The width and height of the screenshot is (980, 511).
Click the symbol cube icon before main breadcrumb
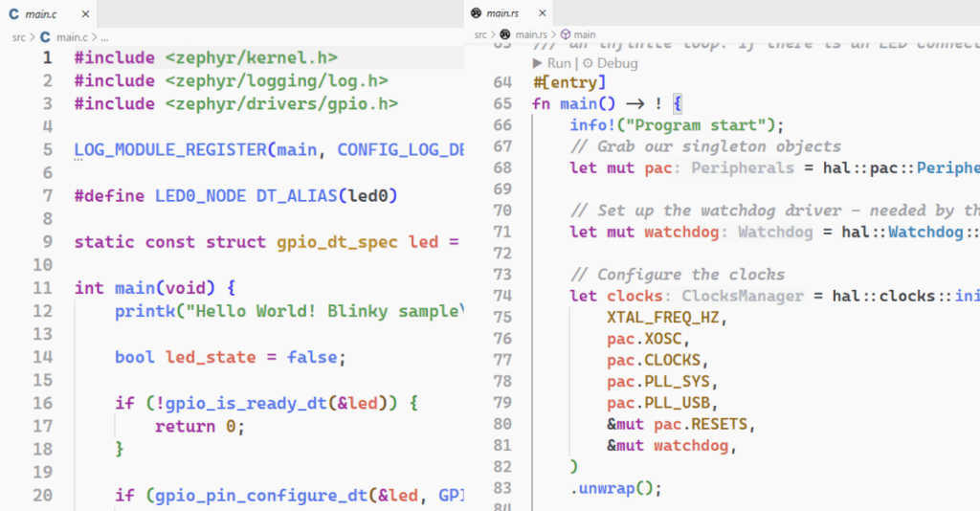point(565,34)
